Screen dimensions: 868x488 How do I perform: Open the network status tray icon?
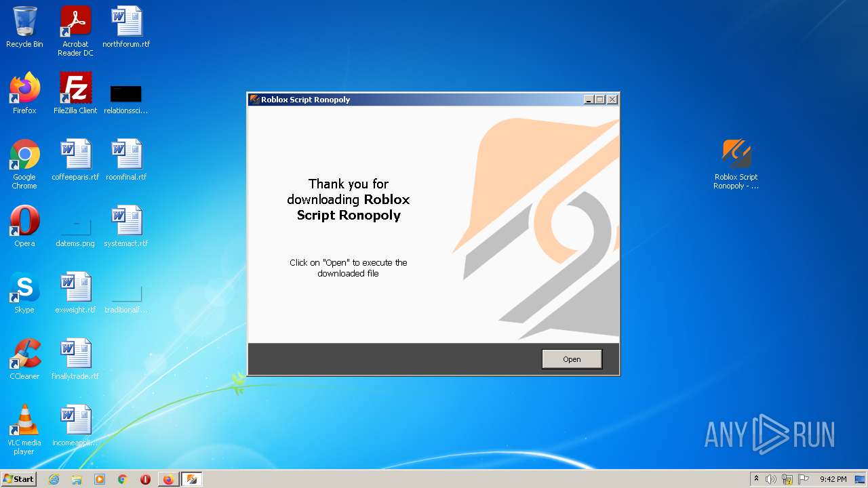[787, 479]
